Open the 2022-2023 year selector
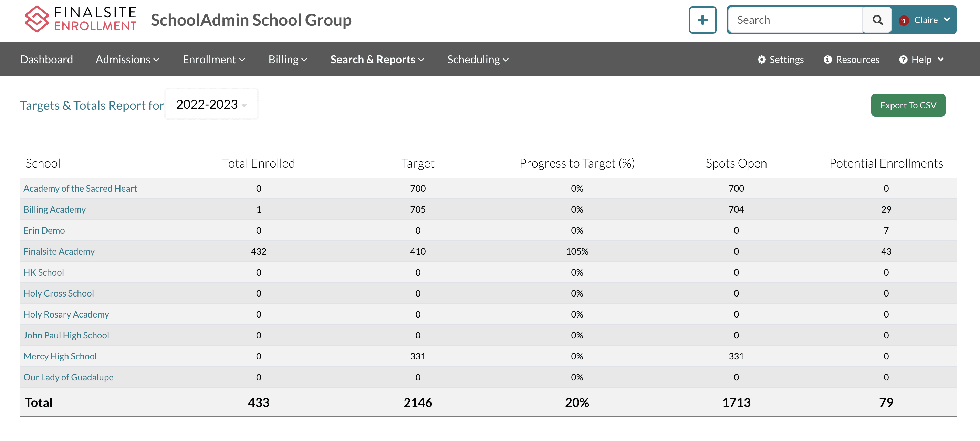This screenshot has height=441, width=980. pyautogui.click(x=211, y=104)
